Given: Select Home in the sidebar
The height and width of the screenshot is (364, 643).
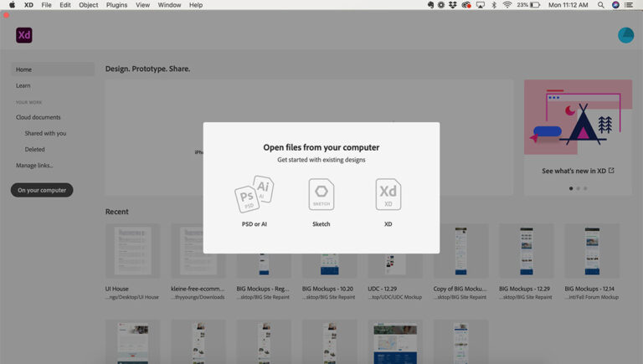Looking at the screenshot, I should [x=53, y=69].
